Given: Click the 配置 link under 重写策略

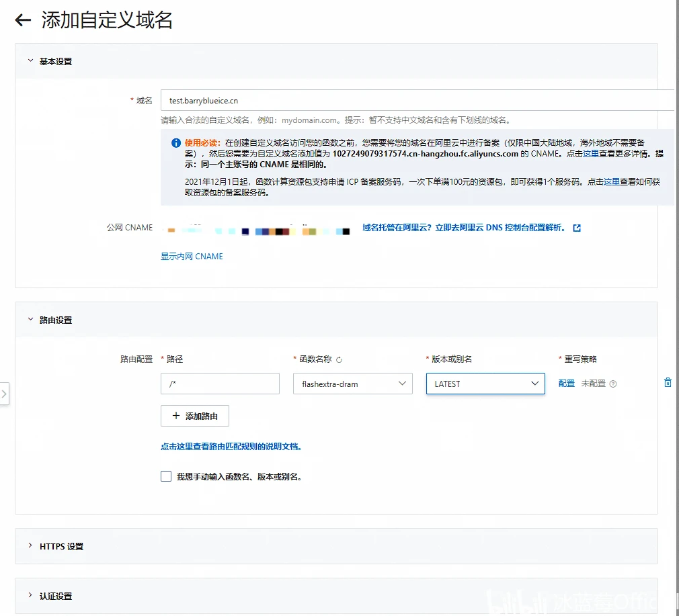Looking at the screenshot, I should 567,384.
